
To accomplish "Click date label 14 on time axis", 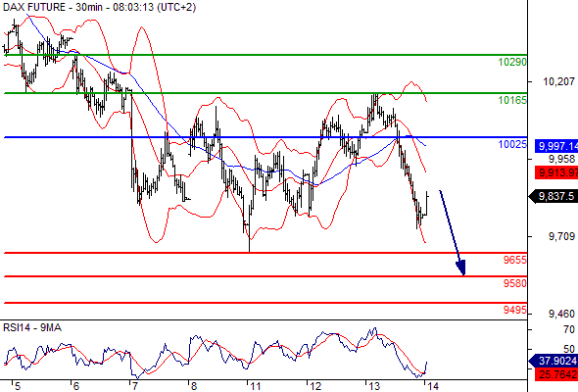I will pyautogui.click(x=433, y=386).
